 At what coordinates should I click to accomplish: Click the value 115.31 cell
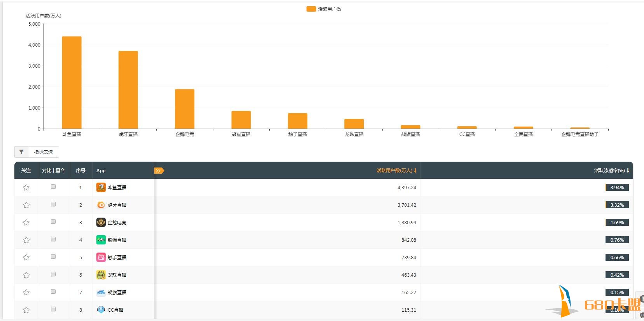pos(409,310)
